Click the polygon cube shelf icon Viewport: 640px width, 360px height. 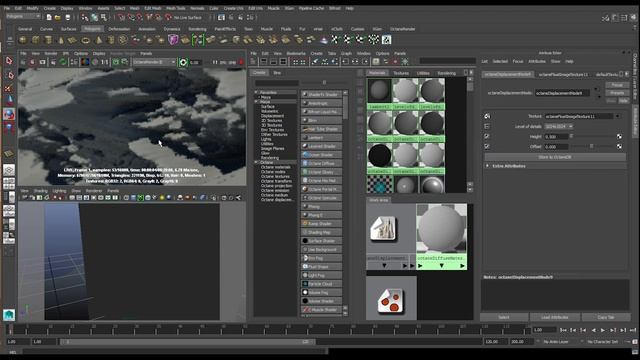click(36, 40)
